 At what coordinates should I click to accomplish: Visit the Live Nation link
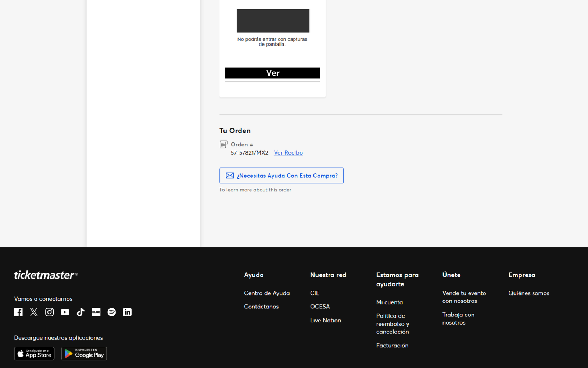click(x=325, y=321)
